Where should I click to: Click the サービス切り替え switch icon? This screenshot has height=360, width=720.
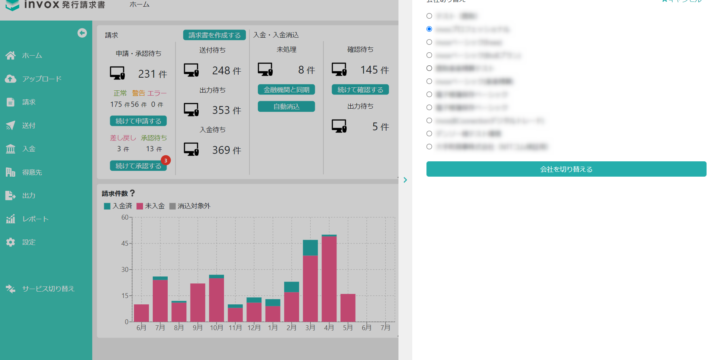point(11,289)
